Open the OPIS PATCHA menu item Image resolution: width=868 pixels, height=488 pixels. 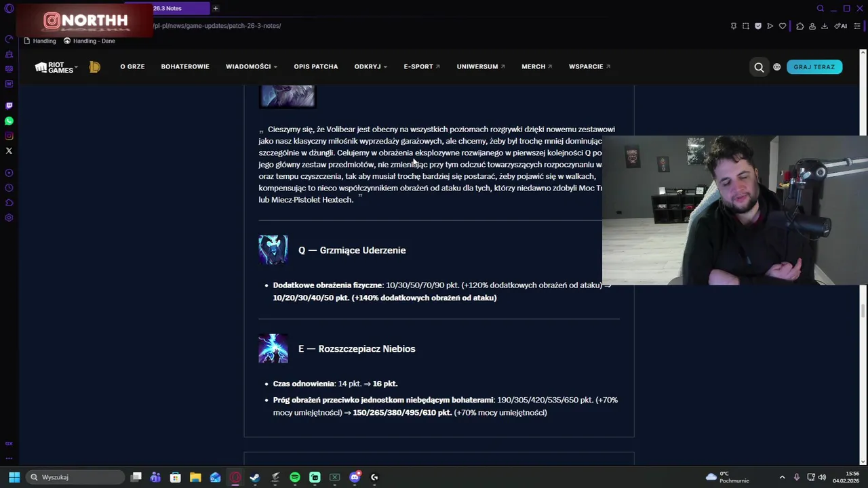click(316, 66)
